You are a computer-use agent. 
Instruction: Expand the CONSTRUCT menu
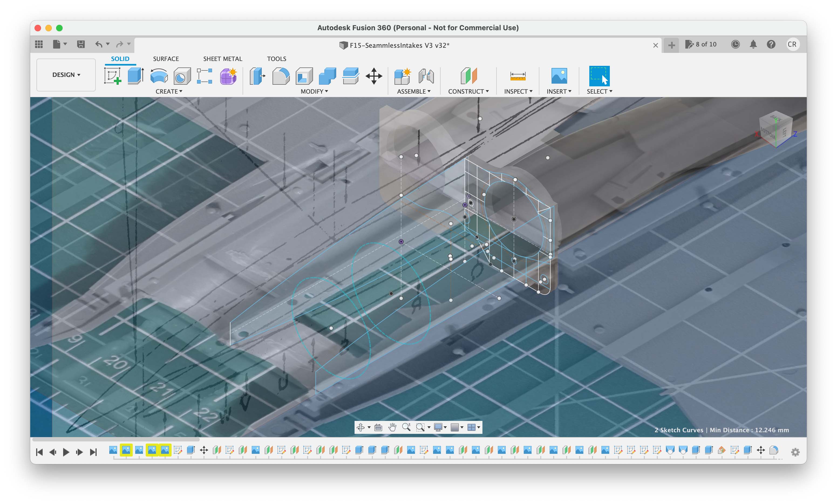pos(468,91)
